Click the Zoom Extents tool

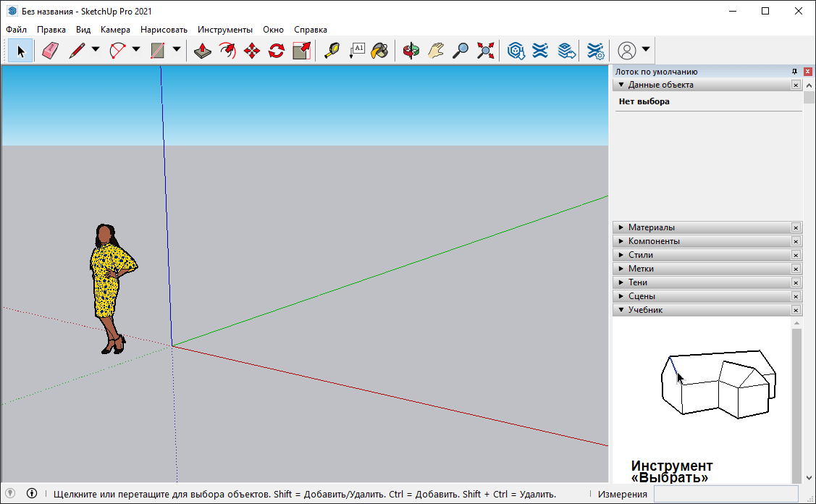coord(485,51)
